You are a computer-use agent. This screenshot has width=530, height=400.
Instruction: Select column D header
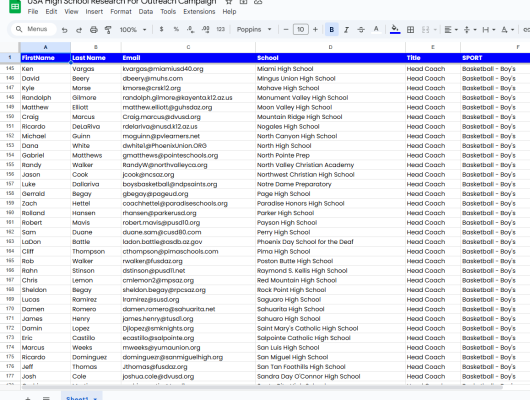pos(330,47)
